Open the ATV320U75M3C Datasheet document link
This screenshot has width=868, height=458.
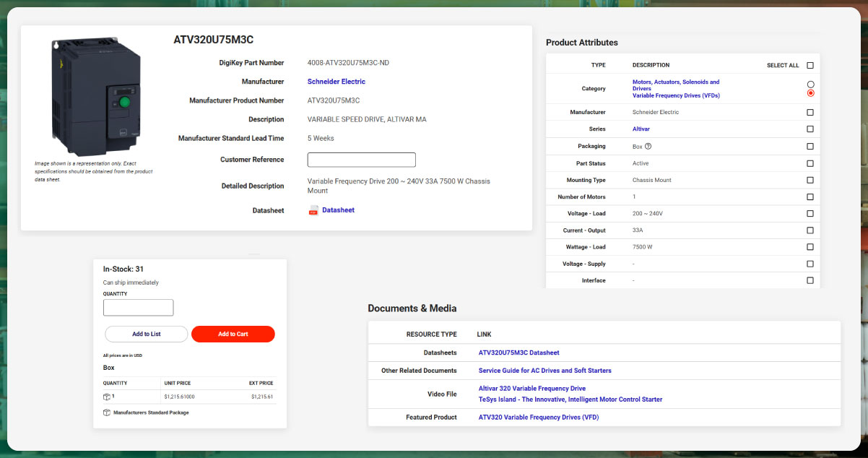pos(519,353)
